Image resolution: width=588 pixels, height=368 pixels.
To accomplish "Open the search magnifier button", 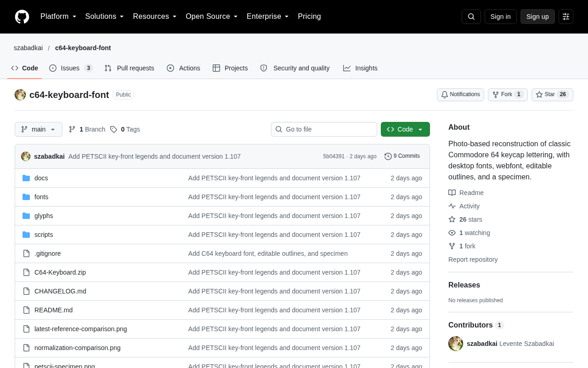I will (471, 17).
